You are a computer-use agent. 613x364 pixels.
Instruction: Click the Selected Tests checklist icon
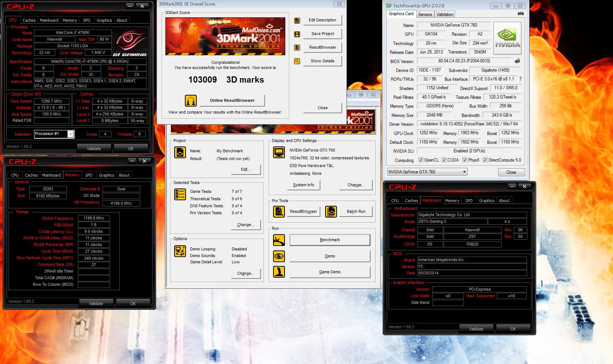tap(180, 194)
